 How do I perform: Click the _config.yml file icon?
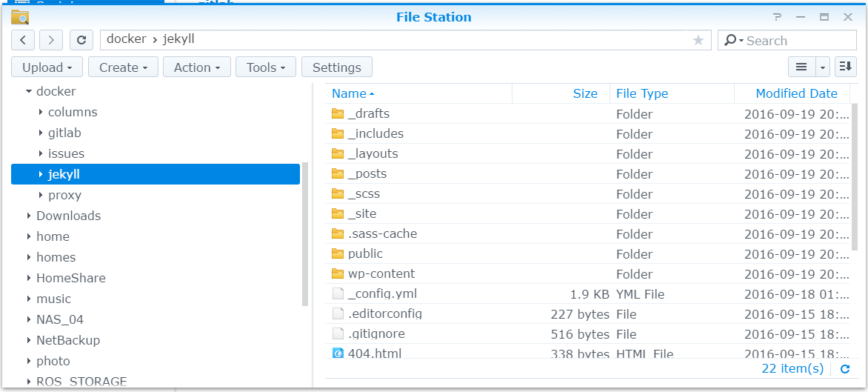click(338, 293)
